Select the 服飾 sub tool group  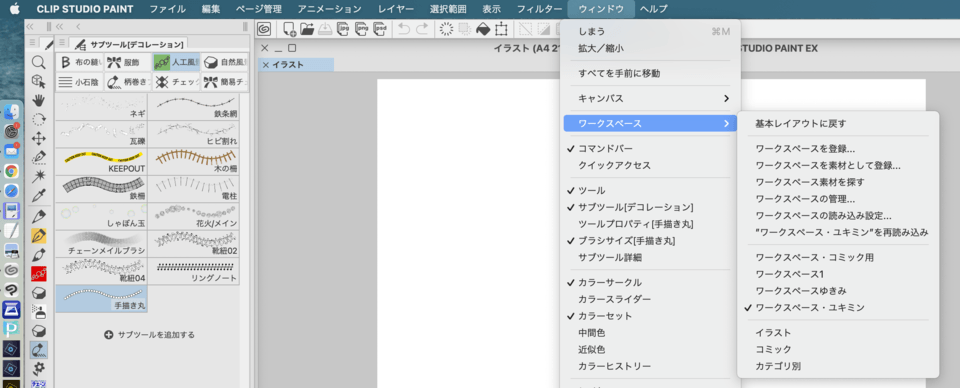coord(127,62)
